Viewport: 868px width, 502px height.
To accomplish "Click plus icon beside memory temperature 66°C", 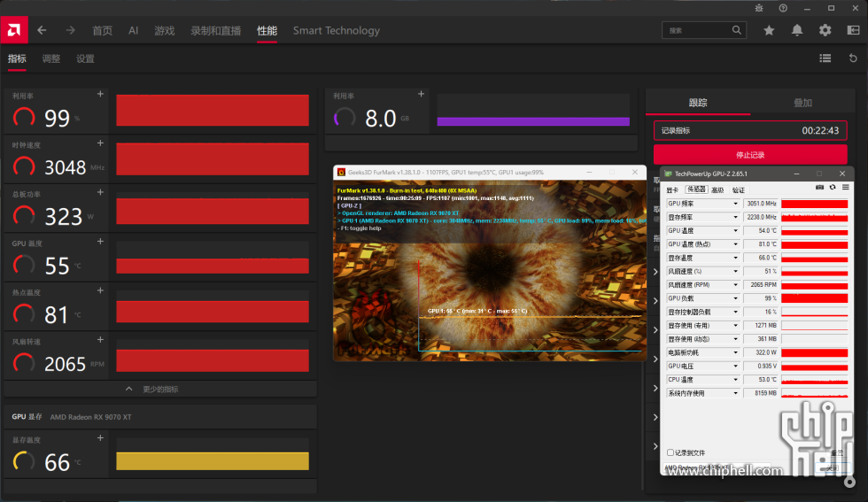I will [100, 437].
